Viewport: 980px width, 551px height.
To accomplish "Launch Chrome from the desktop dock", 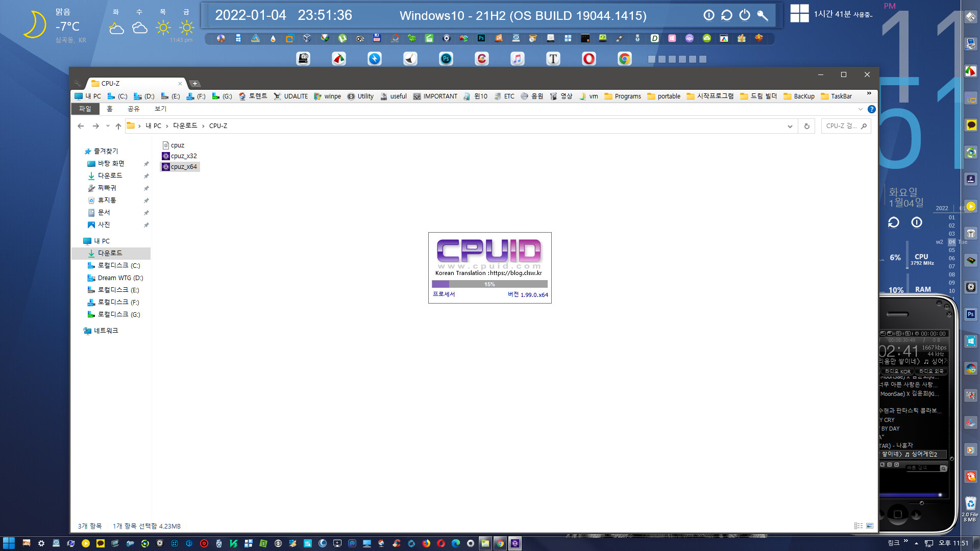I will pos(624,59).
